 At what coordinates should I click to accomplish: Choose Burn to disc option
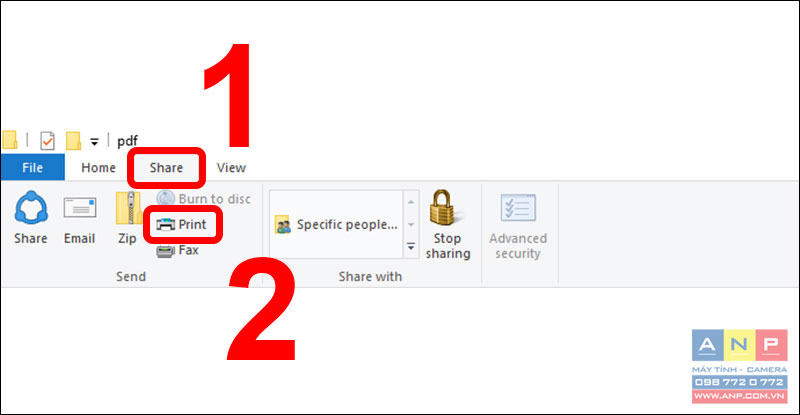[204, 199]
